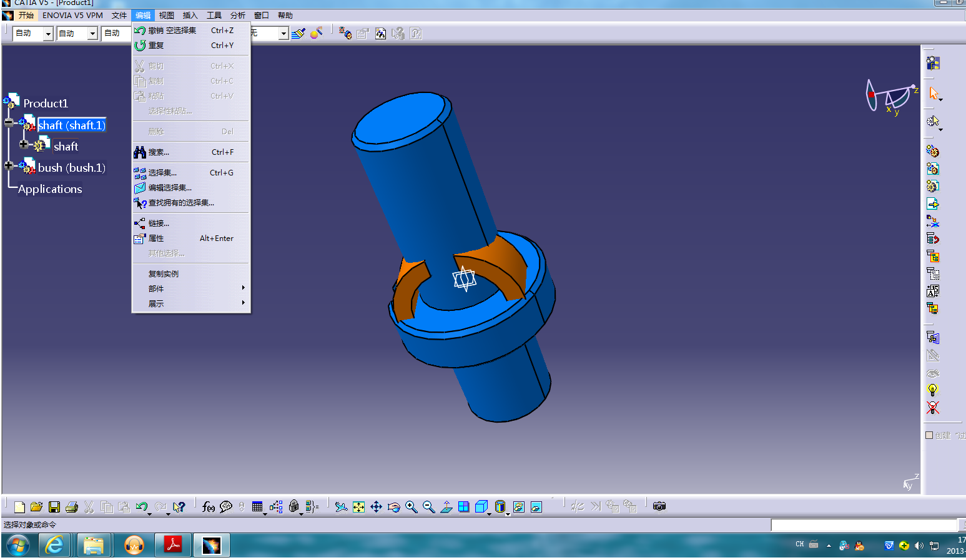Click the Painter brush icon in top toolbar
Screen dimensions: 966x560
point(298,33)
